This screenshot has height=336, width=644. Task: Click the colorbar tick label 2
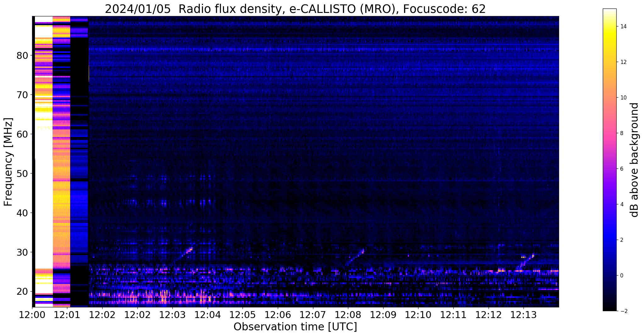621,240
